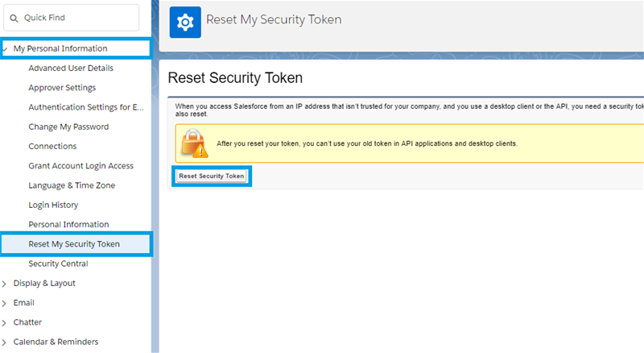Go to Security Central
This screenshot has height=353, width=644.
(58, 264)
